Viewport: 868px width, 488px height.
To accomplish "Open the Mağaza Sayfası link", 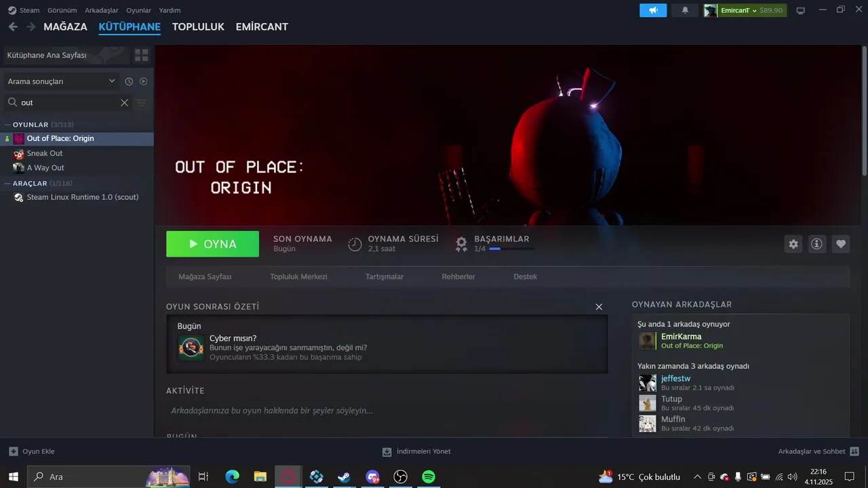I will (x=205, y=277).
